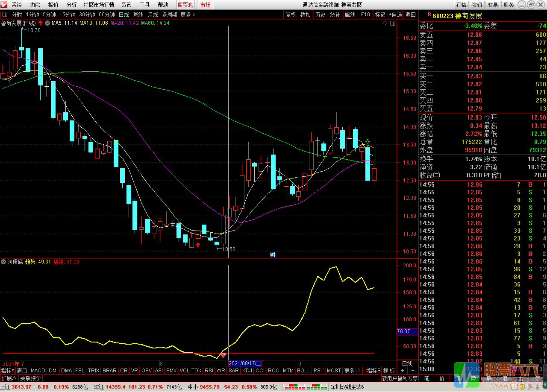Image resolution: width=547 pixels, height=392 pixels.
Task: Toggle the panel icon beside the diamond
Action: tap(393, 23)
